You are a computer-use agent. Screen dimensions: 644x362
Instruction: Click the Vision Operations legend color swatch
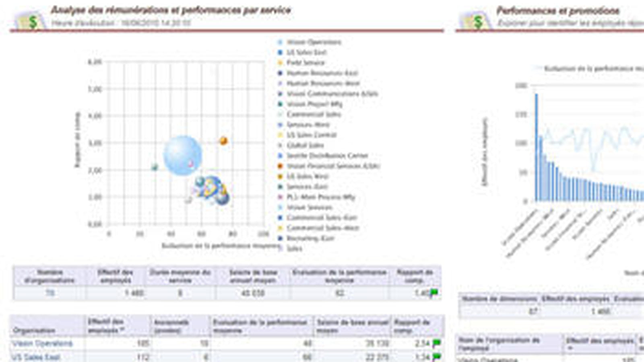[x=280, y=42]
